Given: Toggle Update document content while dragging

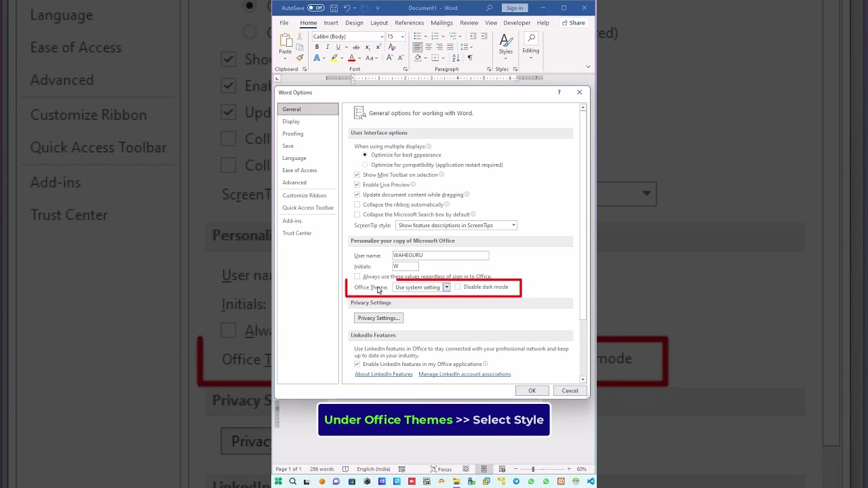Looking at the screenshot, I should (357, 195).
